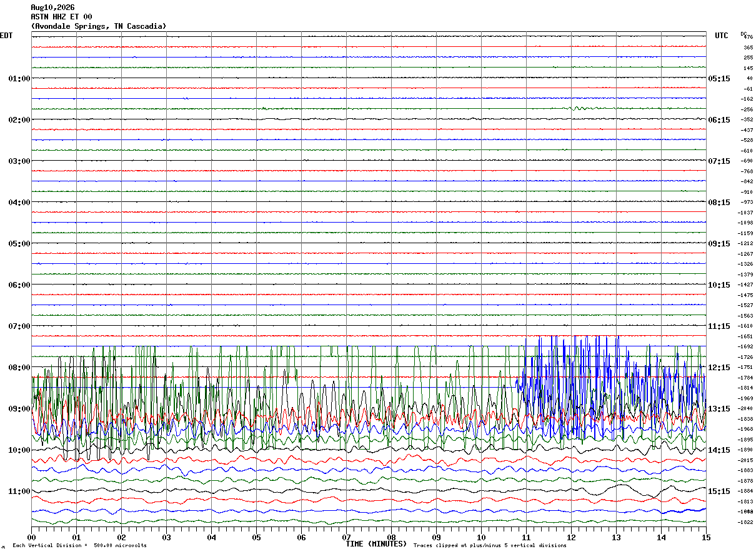The width and height of the screenshot is (756, 554).
Task: Click the "02:00" EDT time label
Action: (19, 120)
